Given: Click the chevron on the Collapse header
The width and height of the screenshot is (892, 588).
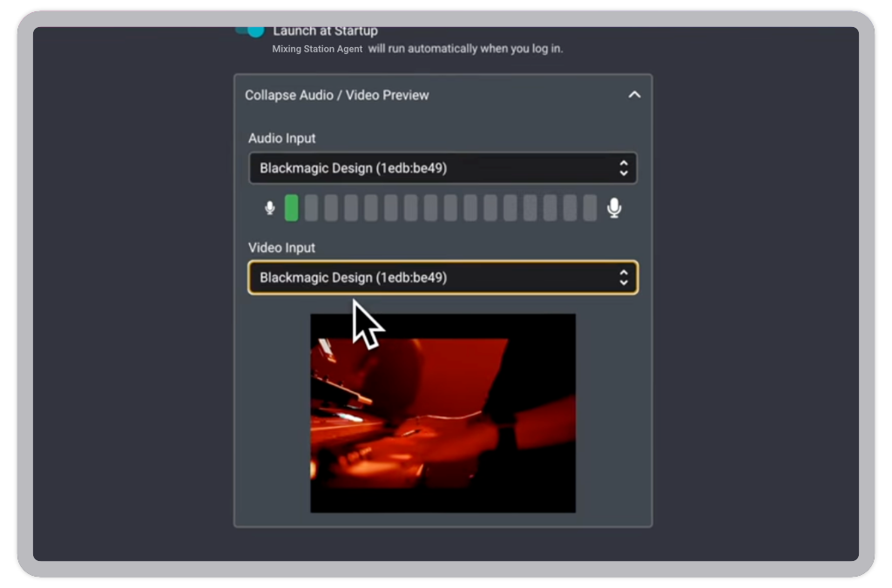Looking at the screenshot, I should click(635, 94).
